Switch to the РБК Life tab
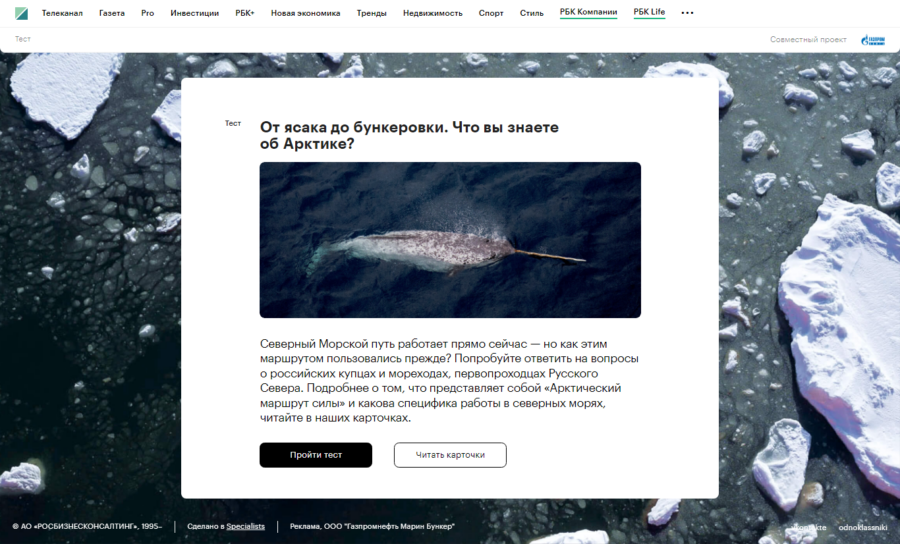 click(649, 12)
